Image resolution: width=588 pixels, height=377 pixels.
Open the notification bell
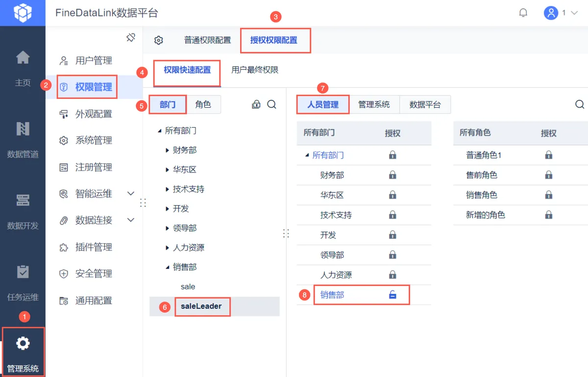coord(523,13)
